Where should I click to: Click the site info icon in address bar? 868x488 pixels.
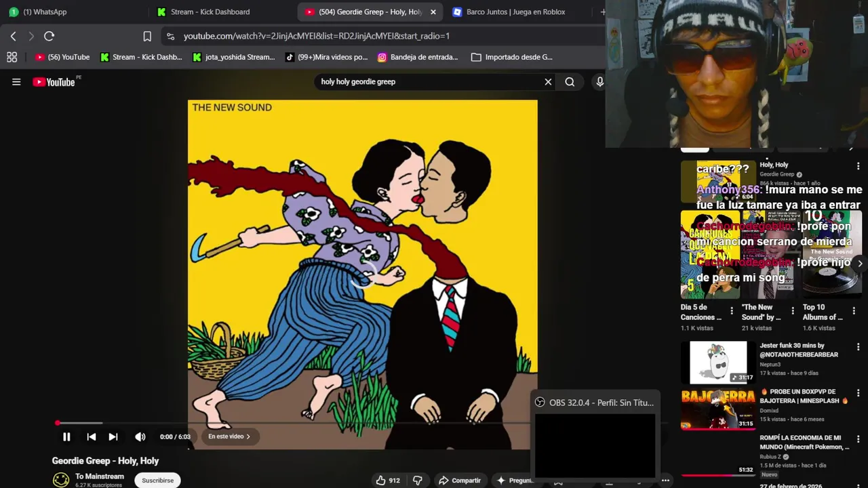[x=170, y=36]
